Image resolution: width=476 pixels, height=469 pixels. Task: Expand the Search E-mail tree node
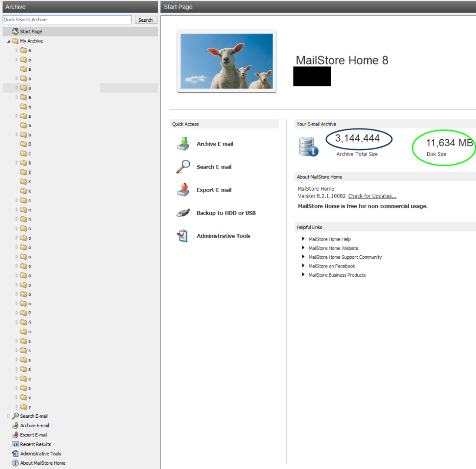click(9, 416)
